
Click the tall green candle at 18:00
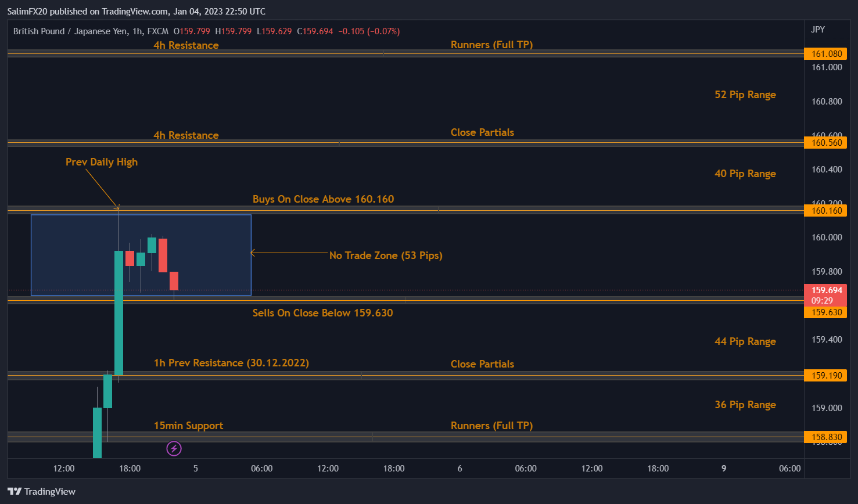tap(119, 314)
